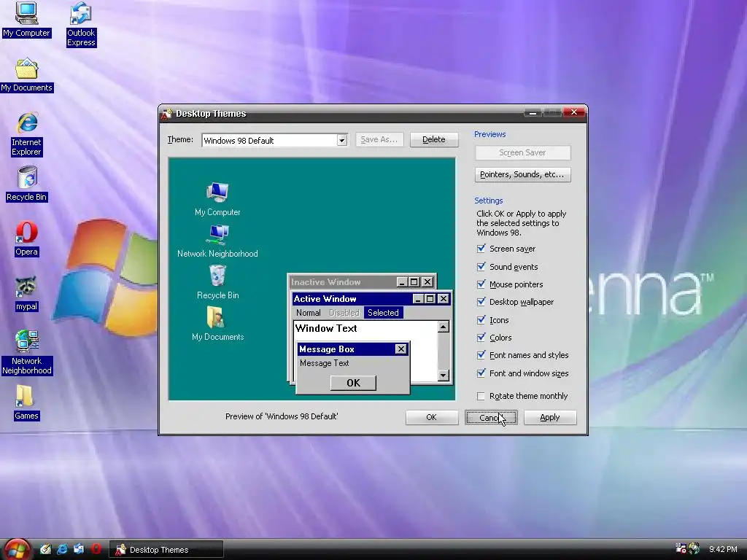
Task: Click the Previews section heading
Action: [x=489, y=134]
